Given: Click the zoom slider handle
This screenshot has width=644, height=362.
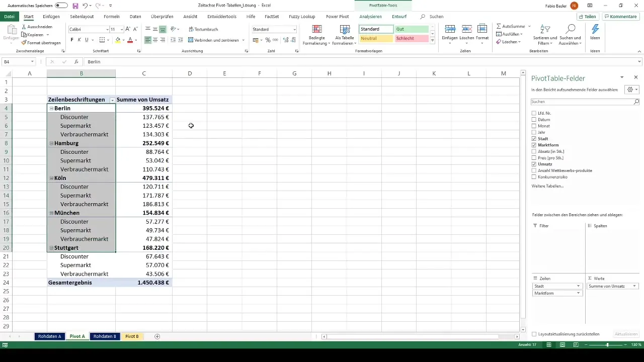Looking at the screenshot, I should click(607, 345).
